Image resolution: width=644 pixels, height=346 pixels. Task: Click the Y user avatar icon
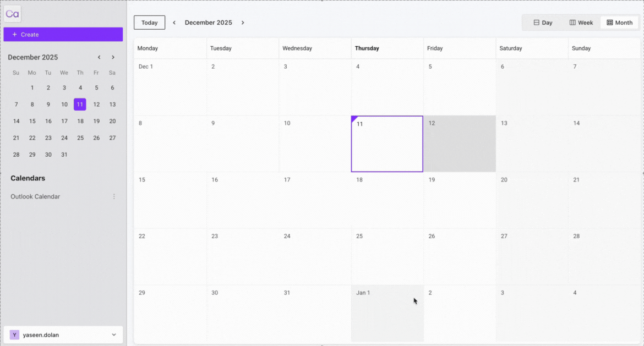tap(14, 335)
